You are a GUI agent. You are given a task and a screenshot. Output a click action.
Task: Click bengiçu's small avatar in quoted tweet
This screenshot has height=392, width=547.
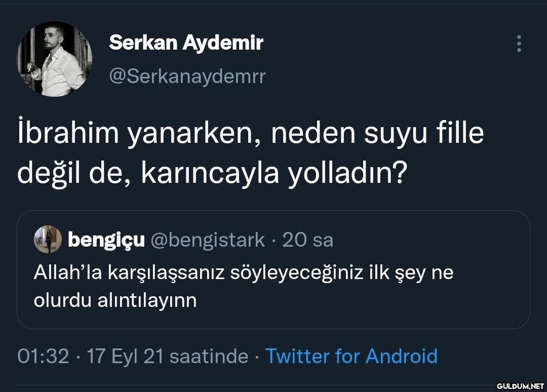click(x=48, y=240)
